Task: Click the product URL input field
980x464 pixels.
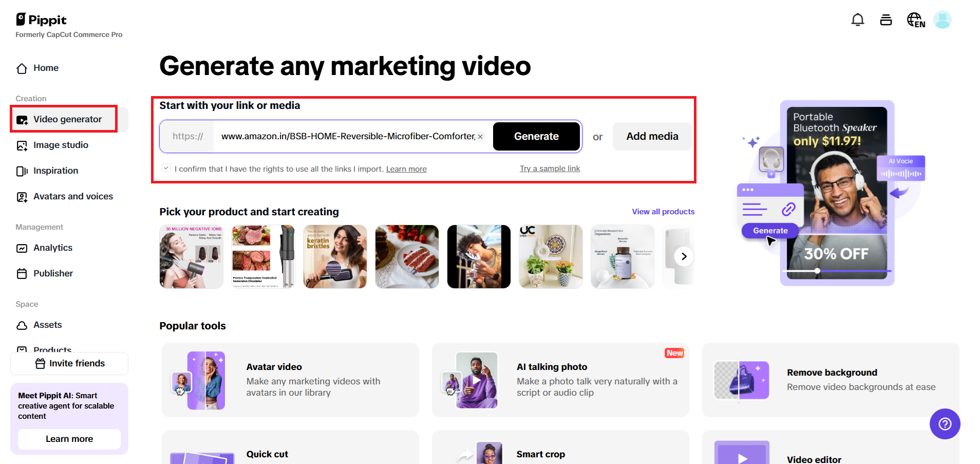Action: (x=349, y=136)
